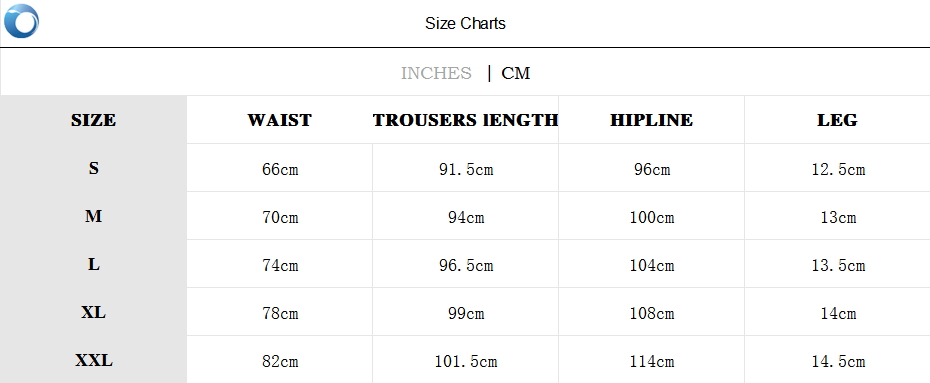Select the CM unit tab
The height and width of the screenshot is (383, 930).
pos(515,73)
